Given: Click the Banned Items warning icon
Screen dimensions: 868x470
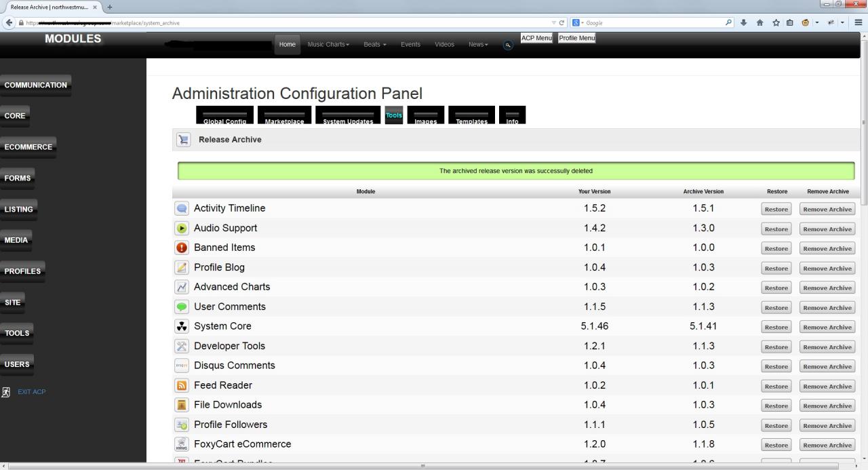Looking at the screenshot, I should click(x=182, y=248).
